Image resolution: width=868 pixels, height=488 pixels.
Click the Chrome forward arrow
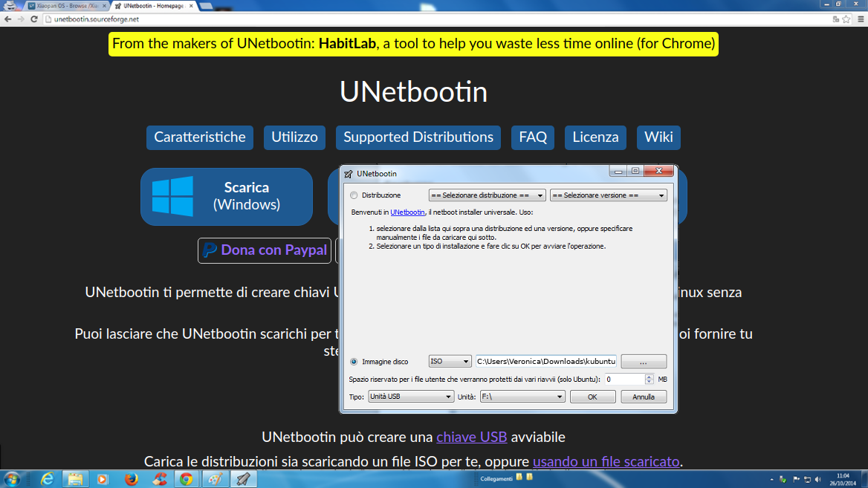pos(21,19)
